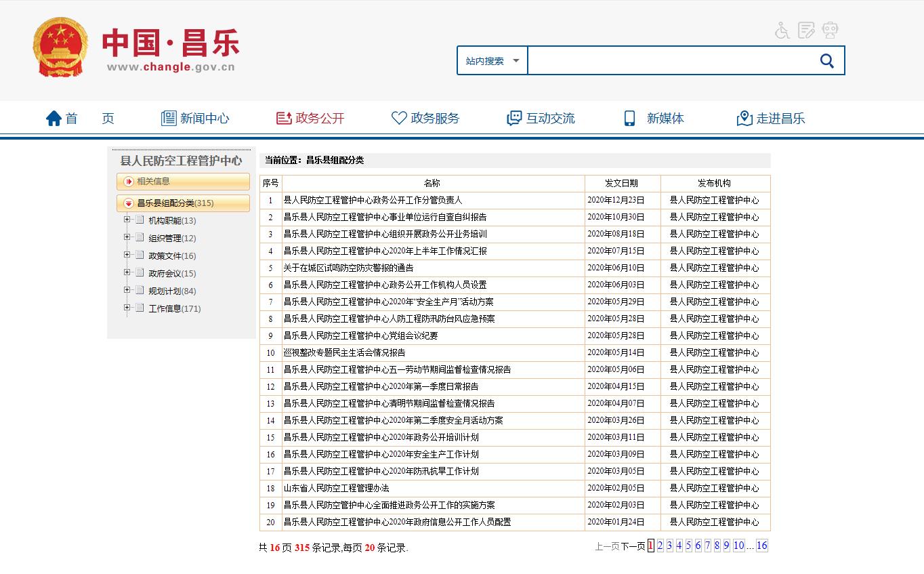Open the 新闻中心 menu item
Viewport: 924px width, 574px height.
195,119
